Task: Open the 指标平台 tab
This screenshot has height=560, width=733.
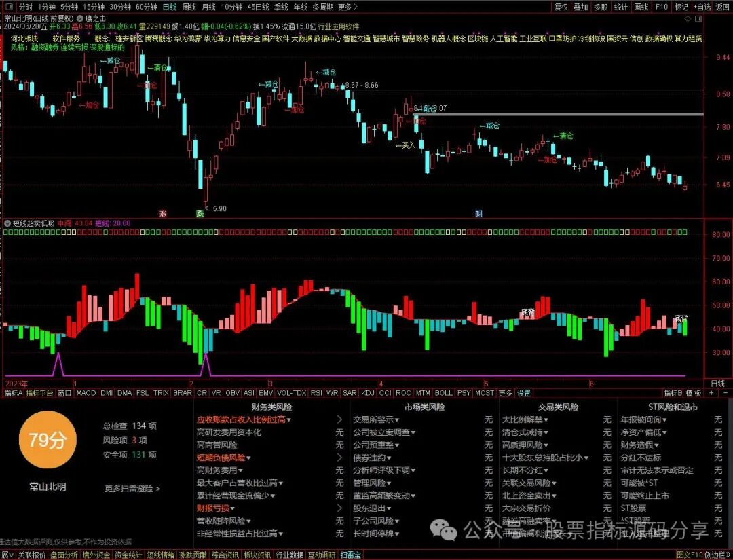Action: coord(39,393)
